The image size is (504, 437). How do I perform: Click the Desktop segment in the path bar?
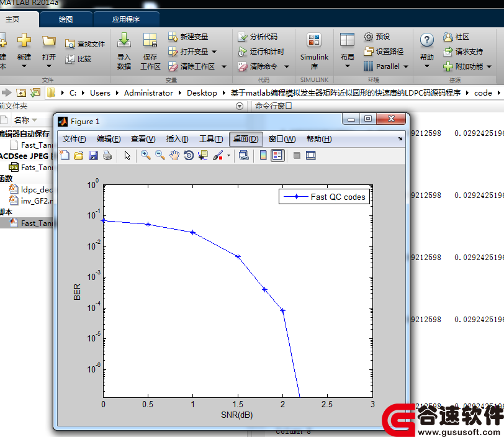pos(202,93)
